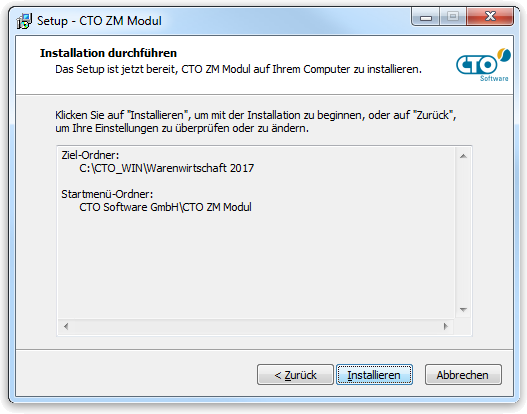Click the horizontal scrollbar track in summary box

coord(256,326)
